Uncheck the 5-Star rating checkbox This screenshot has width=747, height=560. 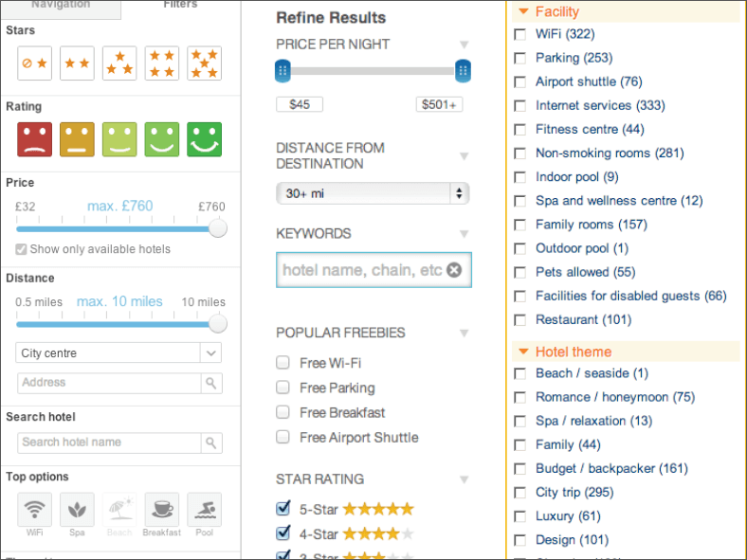pos(282,509)
